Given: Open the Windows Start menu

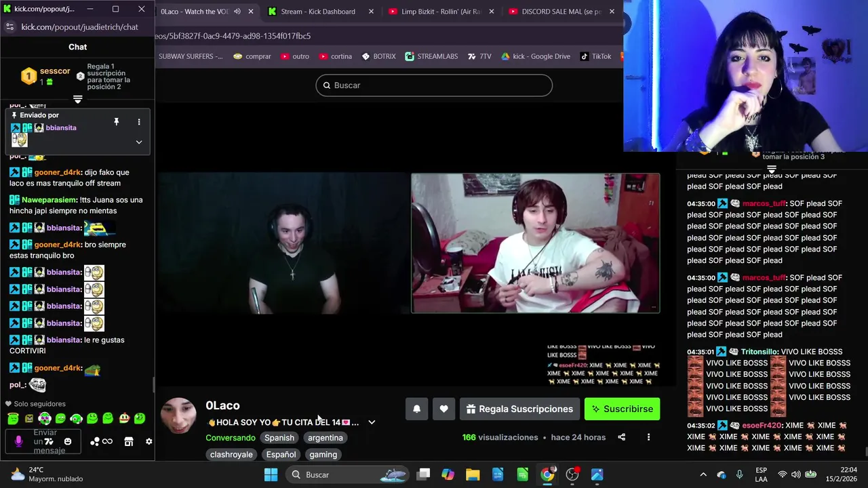Looking at the screenshot, I should (271, 474).
